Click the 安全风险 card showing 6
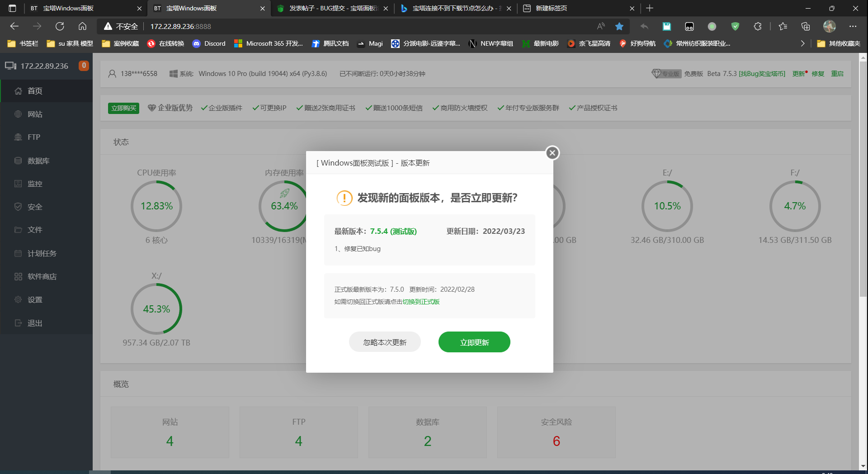 [557, 432]
